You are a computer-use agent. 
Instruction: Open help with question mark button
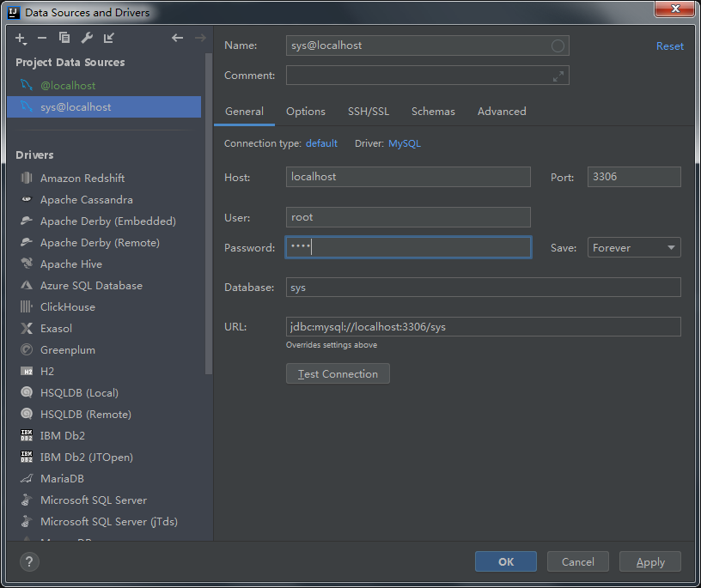click(29, 561)
